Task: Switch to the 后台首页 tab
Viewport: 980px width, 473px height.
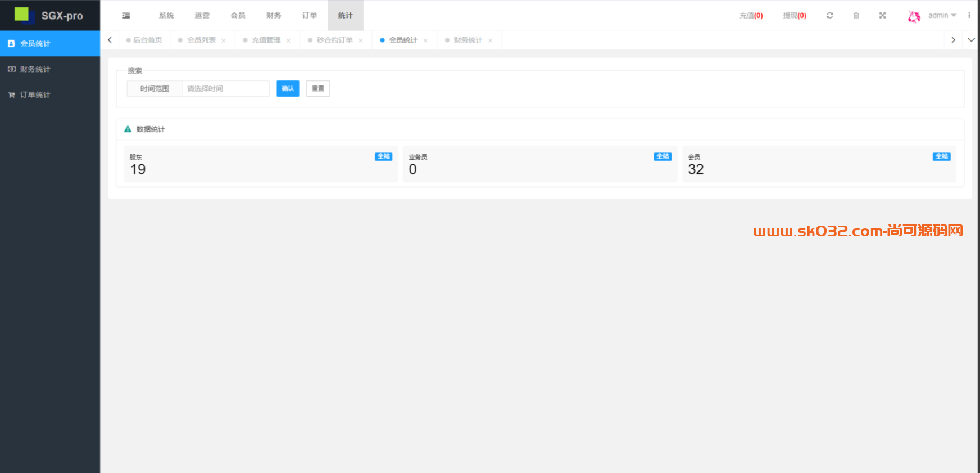Action: 144,40
